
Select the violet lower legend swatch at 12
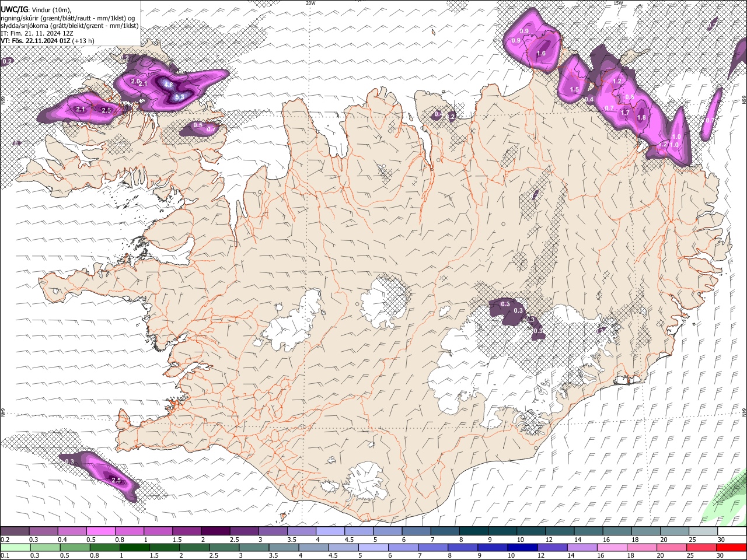pyautogui.click(x=553, y=547)
